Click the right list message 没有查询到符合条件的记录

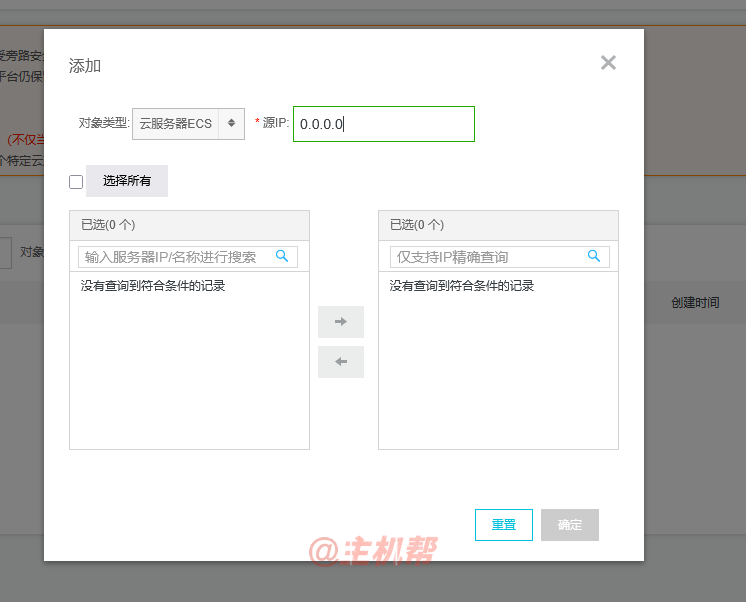click(x=461, y=286)
